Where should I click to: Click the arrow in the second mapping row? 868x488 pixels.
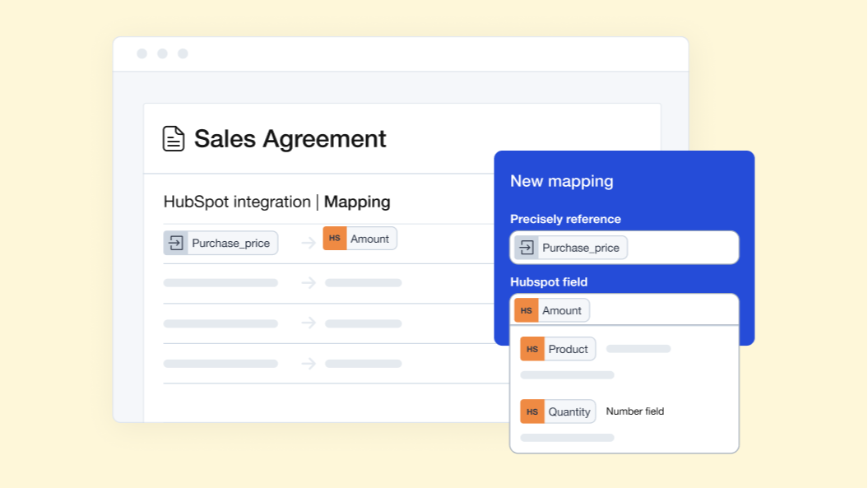pos(309,283)
